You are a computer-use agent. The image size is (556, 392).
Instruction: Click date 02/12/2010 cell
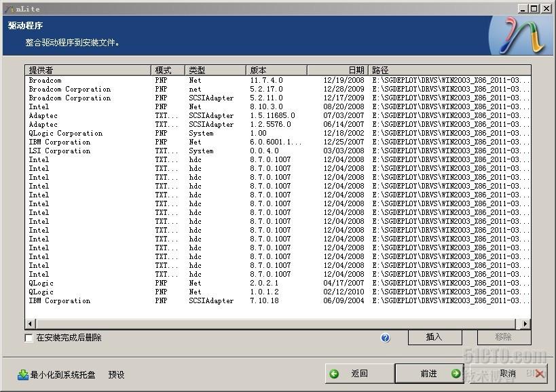(x=344, y=292)
